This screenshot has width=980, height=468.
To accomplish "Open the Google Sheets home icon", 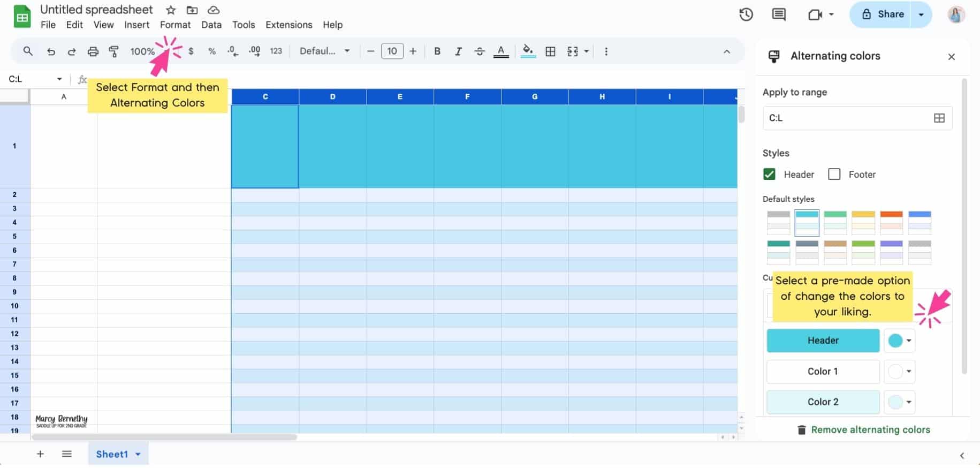I will pos(22,16).
